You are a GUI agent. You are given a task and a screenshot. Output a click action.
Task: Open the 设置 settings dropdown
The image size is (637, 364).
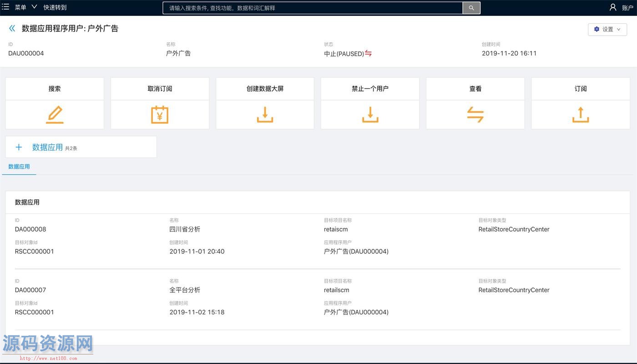coord(607,29)
